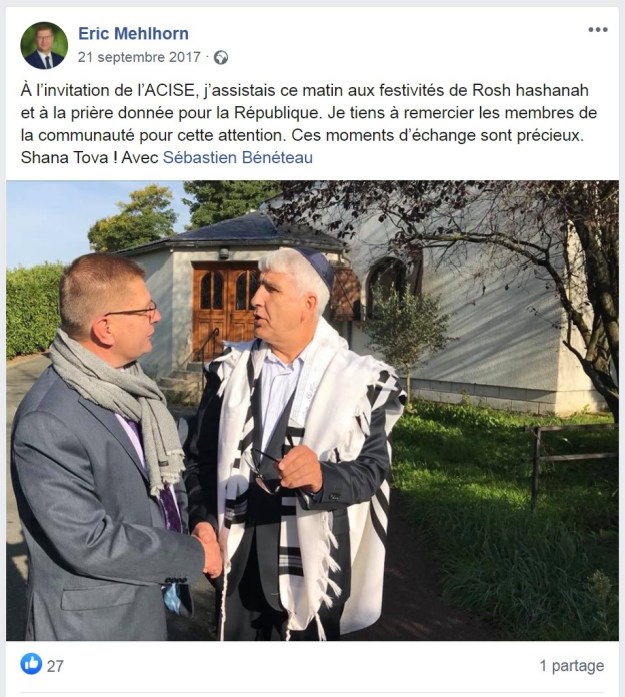Open Eric Mehlhorn's profile picture
The image size is (625, 697).
point(44,45)
